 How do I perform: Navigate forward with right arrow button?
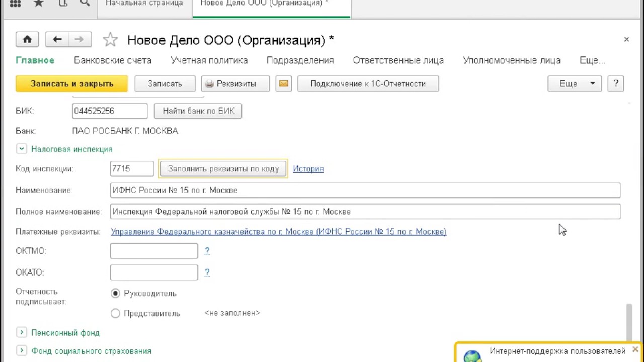pyautogui.click(x=79, y=40)
